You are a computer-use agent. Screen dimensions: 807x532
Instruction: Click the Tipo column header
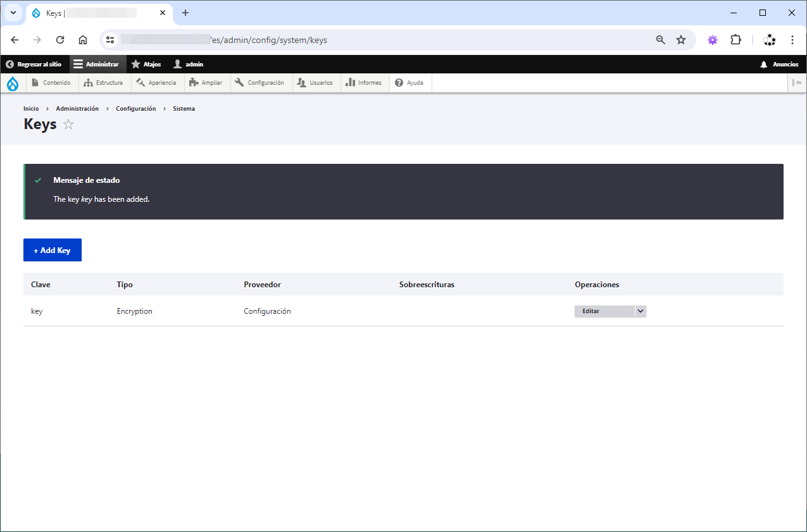tap(125, 285)
